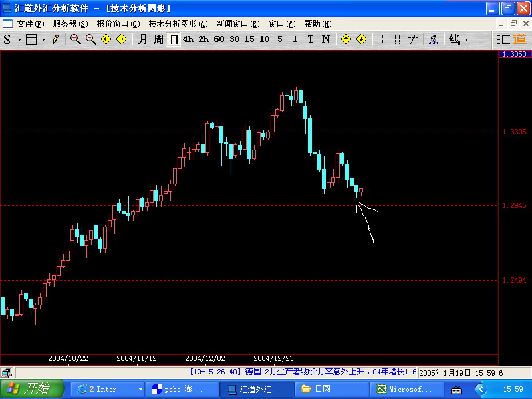532x399 pixels.
Task: Select the pencil drawing tool
Action: 56,39
